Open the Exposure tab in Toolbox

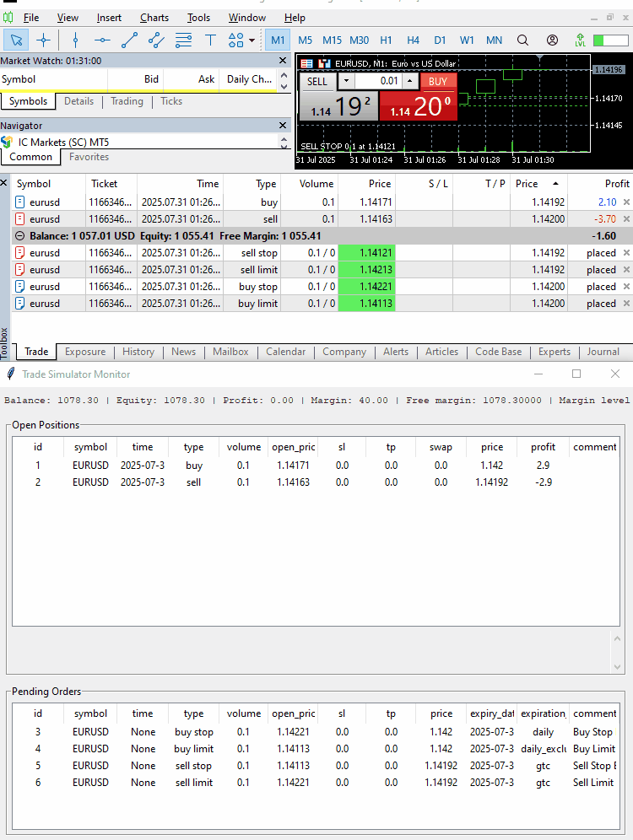coord(85,352)
